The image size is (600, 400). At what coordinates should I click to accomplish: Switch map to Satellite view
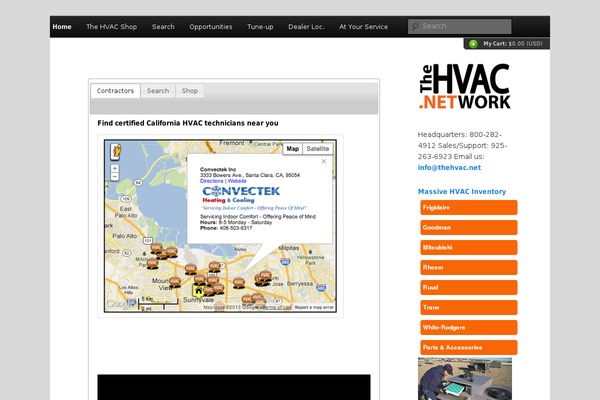(x=318, y=149)
